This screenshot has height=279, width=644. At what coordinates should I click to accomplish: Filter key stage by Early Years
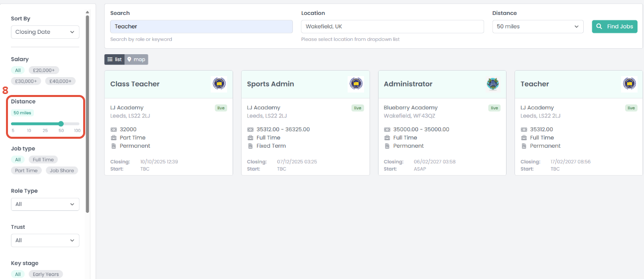[46, 274]
